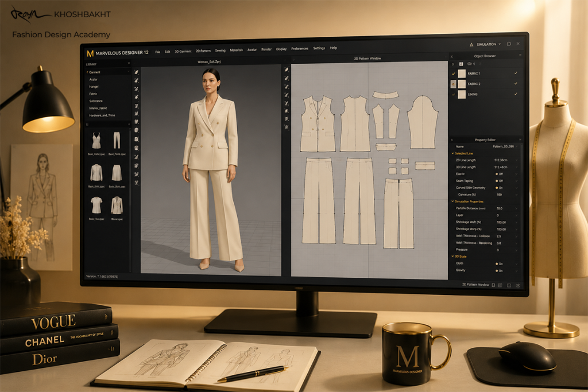Open the Hardware_and_Trims library folder
588x392 pixels.
point(102,115)
